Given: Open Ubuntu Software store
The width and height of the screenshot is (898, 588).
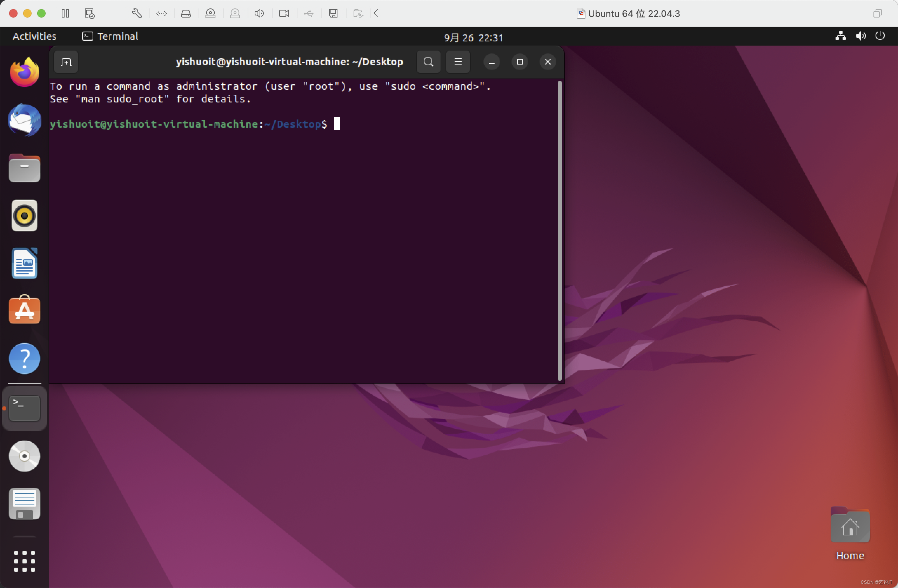Looking at the screenshot, I should coord(25,310).
